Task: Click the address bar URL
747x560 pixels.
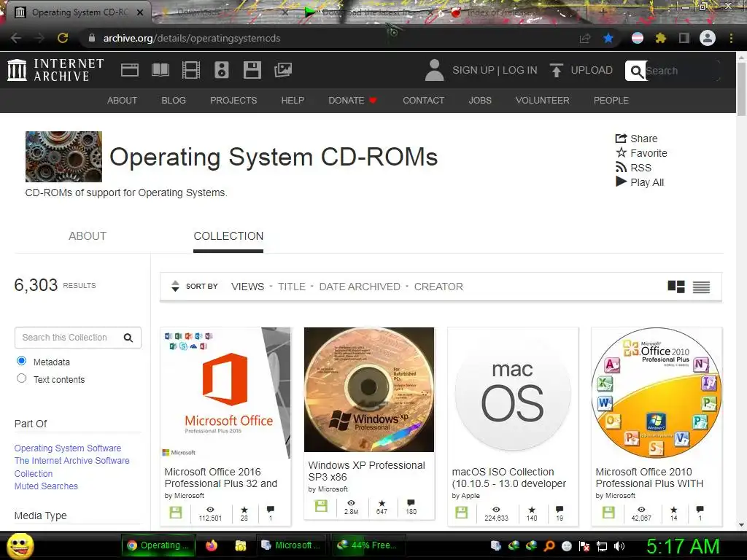Action: (x=192, y=38)
